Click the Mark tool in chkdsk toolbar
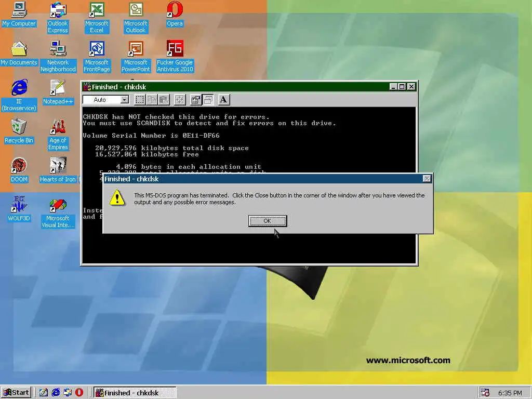 pos(139,100)
